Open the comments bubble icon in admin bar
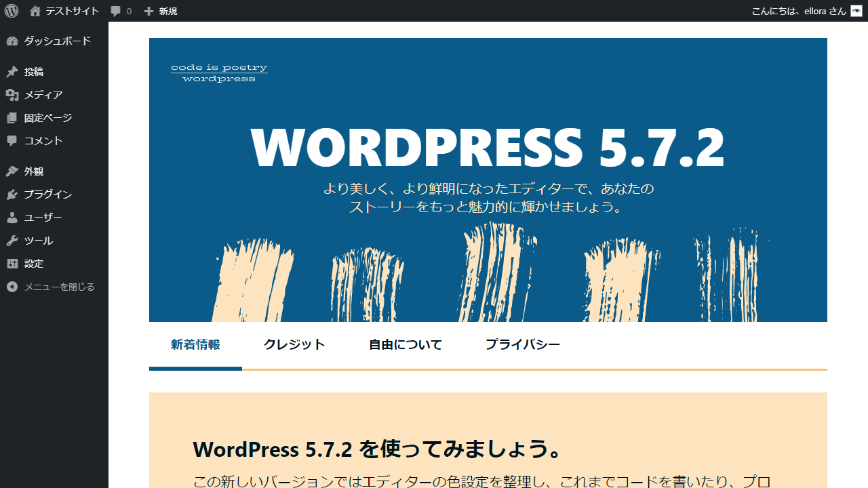This screenshot has width=868, height=488. pos(116,12)
